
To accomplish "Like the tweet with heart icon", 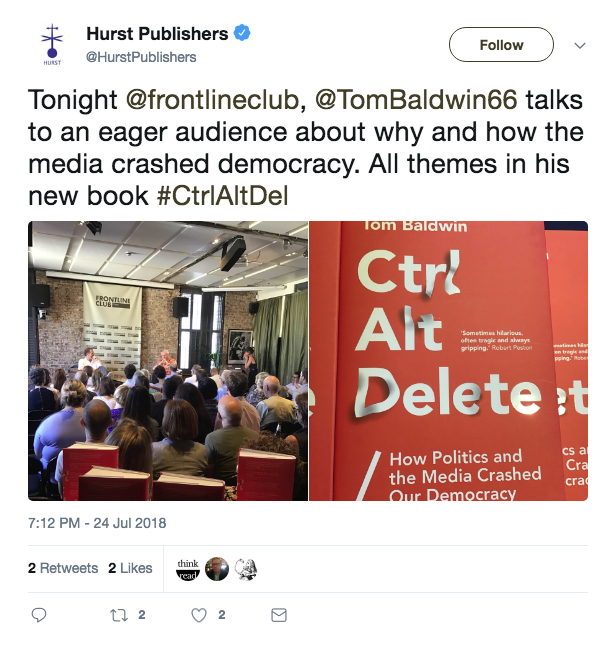I will pyautogui.click(x=199, y=615).
